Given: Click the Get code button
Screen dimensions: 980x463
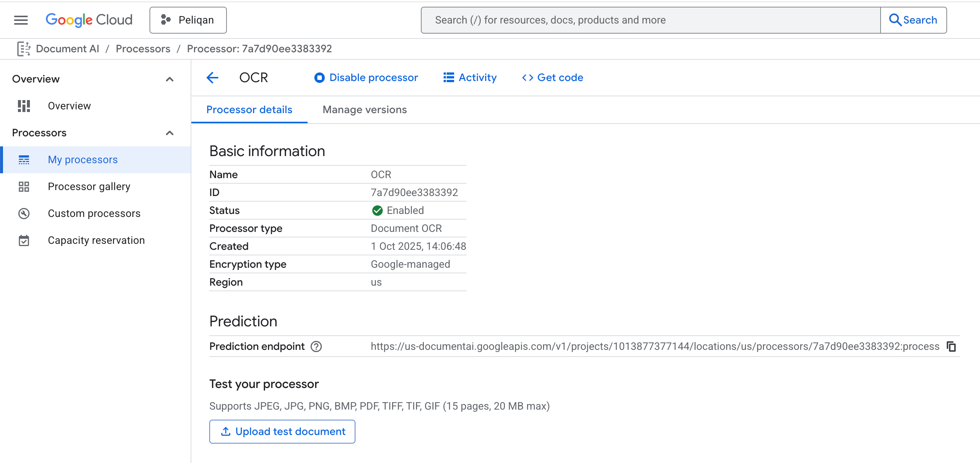Looking at the screenshot, I should click(x=552, y=78).
